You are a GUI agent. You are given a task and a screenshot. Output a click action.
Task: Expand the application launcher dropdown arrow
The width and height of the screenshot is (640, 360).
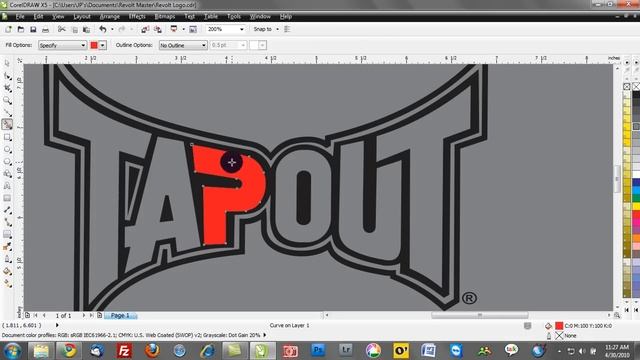tap(183, 29)
